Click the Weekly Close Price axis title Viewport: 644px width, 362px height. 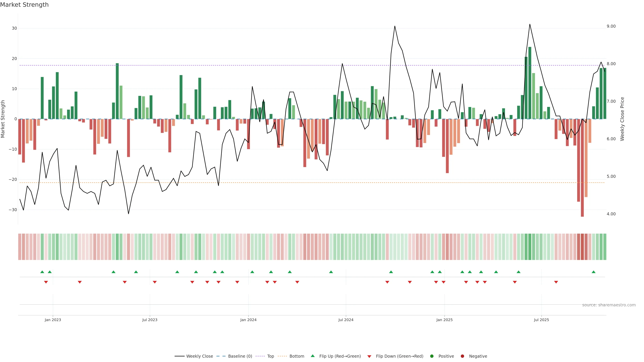622,119
